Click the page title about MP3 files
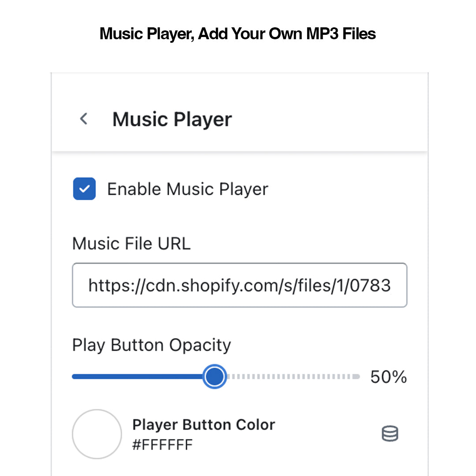Image resolution: width=476 pixels, height=476 pixels. [238, 33]
